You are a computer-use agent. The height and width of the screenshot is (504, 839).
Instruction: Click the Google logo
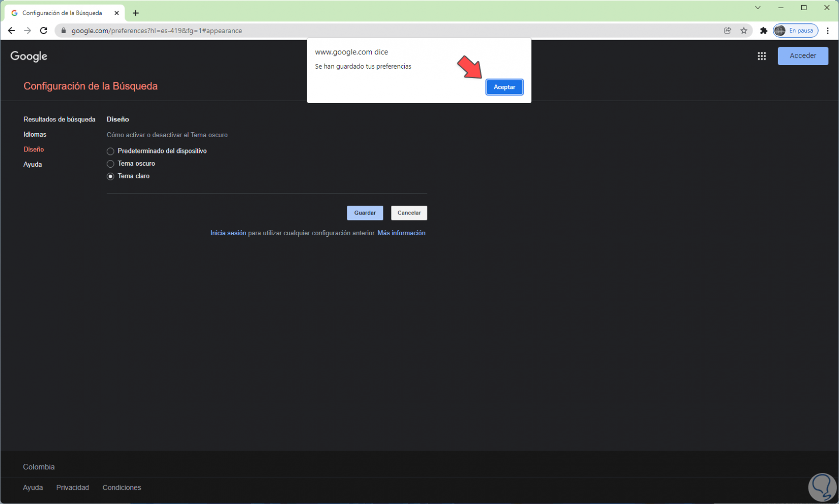point(29,56)
